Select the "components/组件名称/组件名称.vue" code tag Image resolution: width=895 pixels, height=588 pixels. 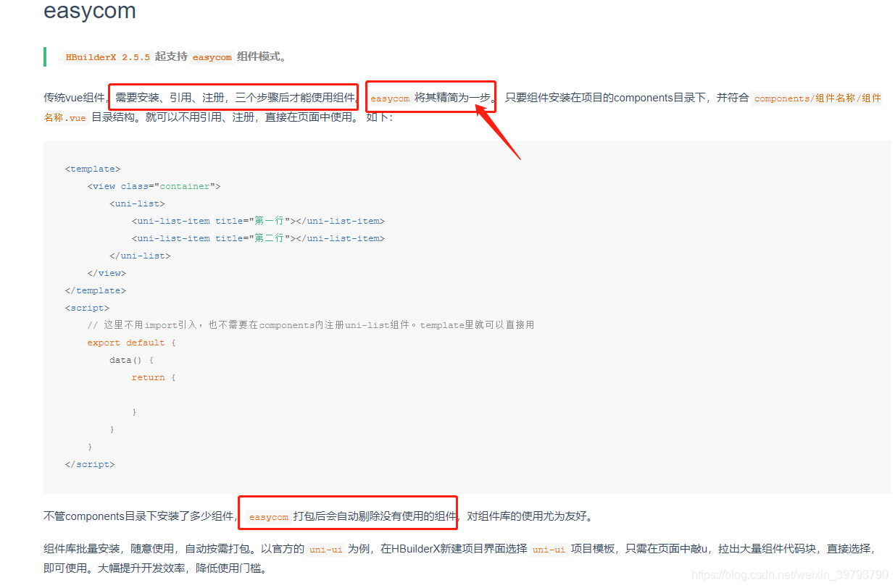816,98
